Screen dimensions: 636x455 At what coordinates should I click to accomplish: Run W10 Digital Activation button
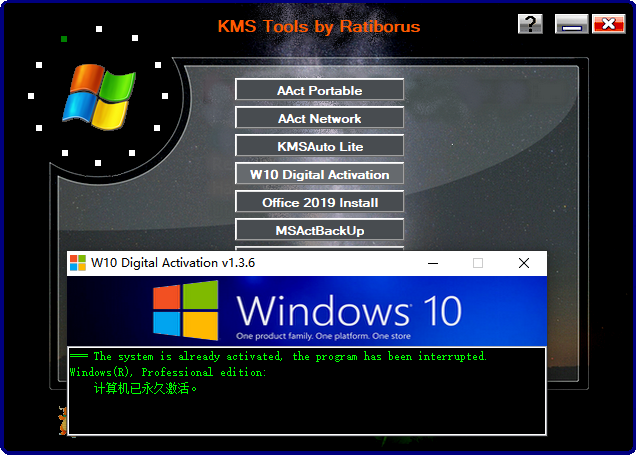pyautogui.click(x=319, y=174)
